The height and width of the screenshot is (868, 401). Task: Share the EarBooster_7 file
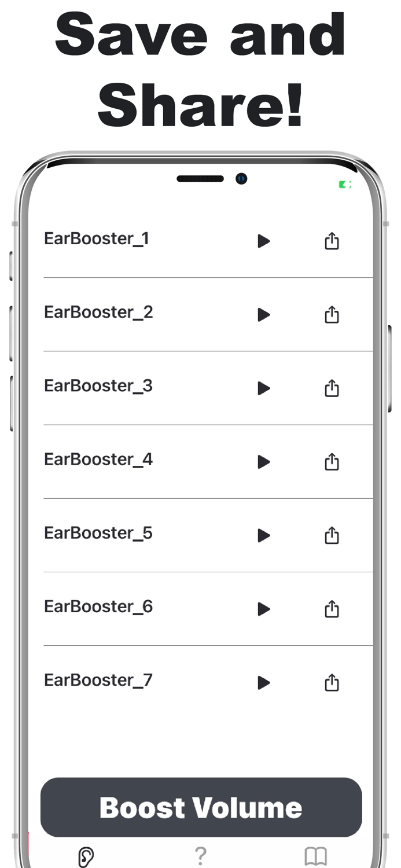(332, 683)
